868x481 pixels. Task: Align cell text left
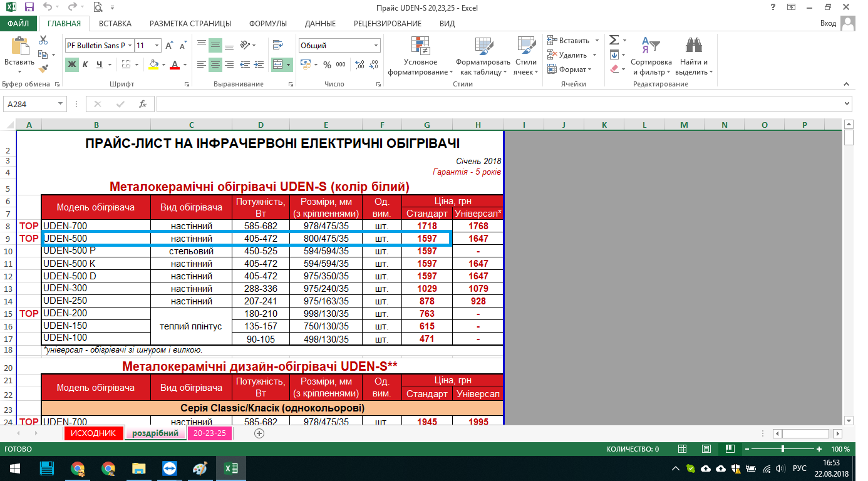[x=201, y=65]
